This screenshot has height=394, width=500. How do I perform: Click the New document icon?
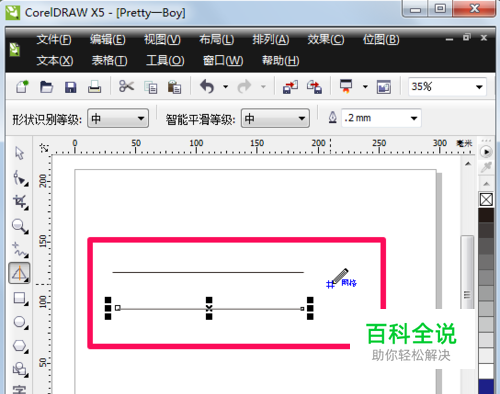[x=22, y=87]
